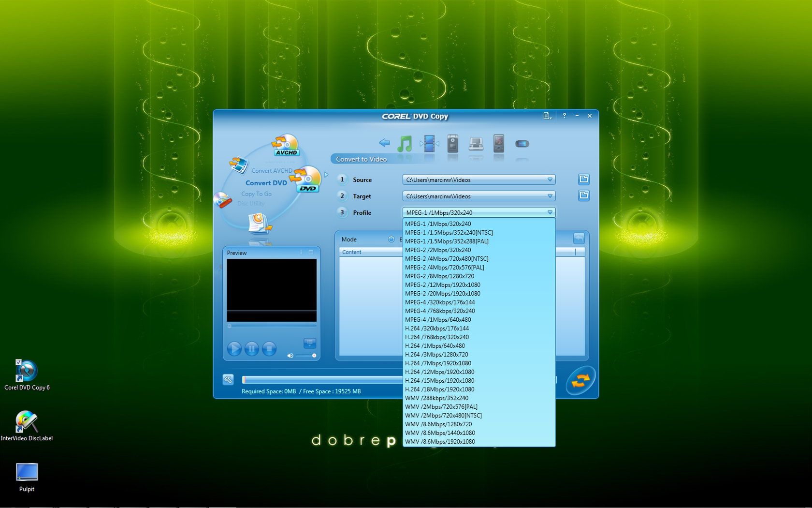Viewport: 812px width, 508px height.
Task: Select MPEG-2 /20Mbps/1920x1080 profile
Action: [478, 294]
